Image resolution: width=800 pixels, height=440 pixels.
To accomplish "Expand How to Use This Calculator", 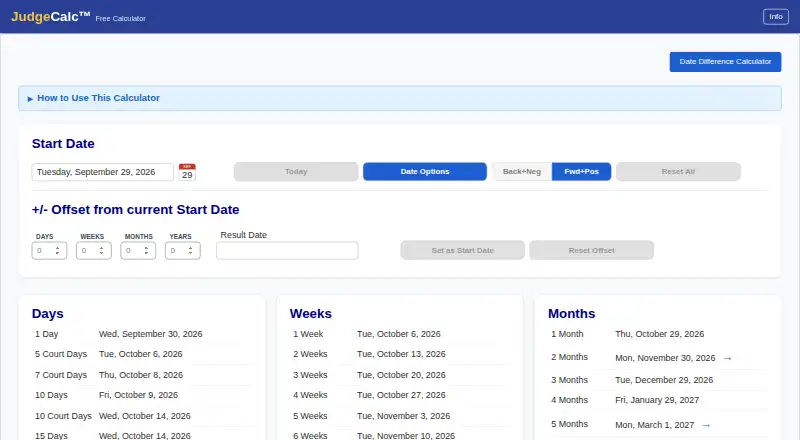I will 399,98.
